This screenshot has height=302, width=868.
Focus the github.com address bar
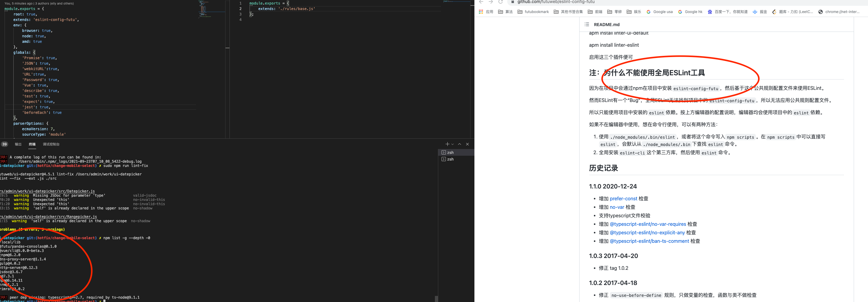(556, 2)
